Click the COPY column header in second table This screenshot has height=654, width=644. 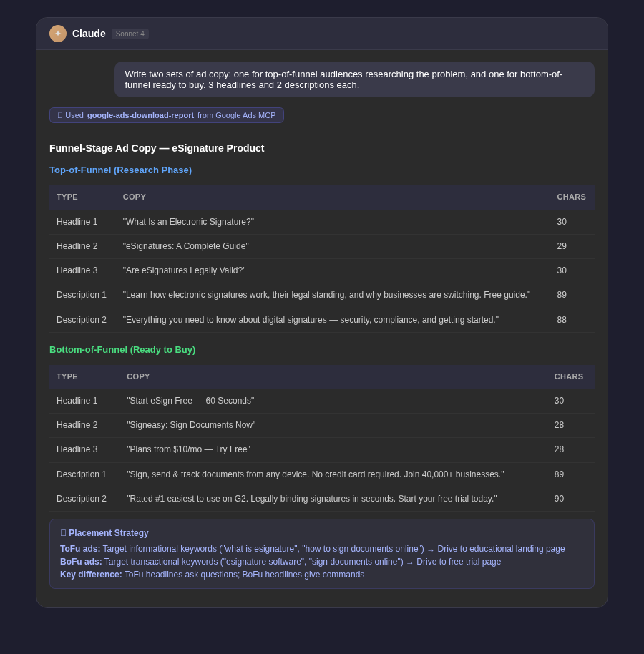click(138, 376)
